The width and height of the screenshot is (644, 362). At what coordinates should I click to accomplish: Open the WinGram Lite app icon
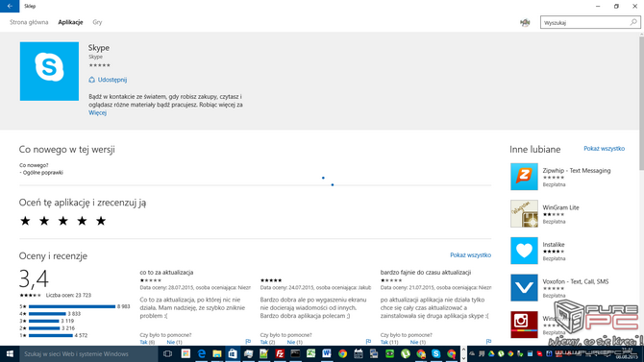point(524,213)
